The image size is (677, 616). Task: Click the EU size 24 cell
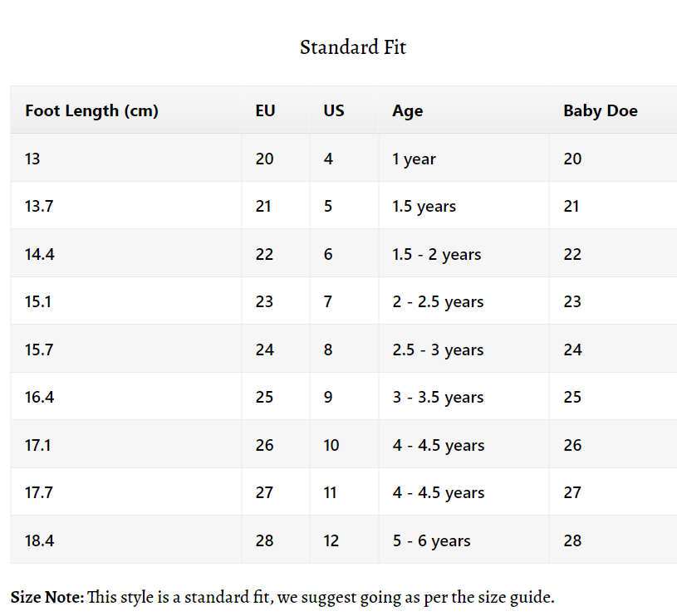tap(264, 350)
